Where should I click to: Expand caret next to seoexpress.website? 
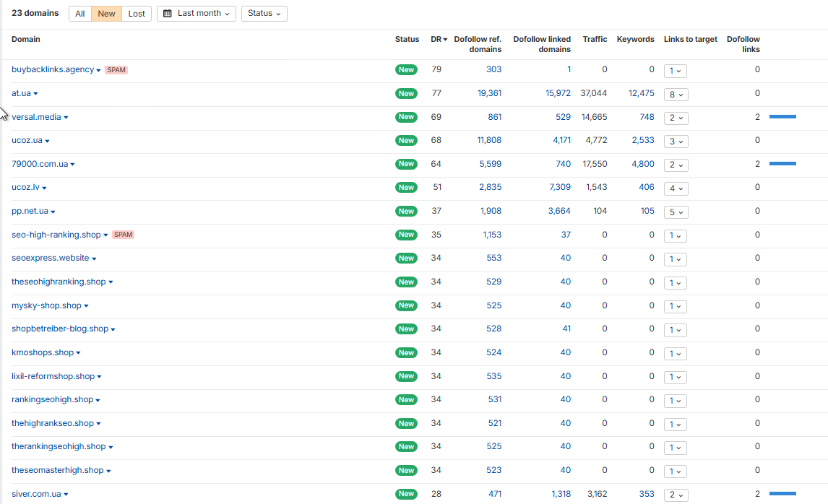click(94, 258)
